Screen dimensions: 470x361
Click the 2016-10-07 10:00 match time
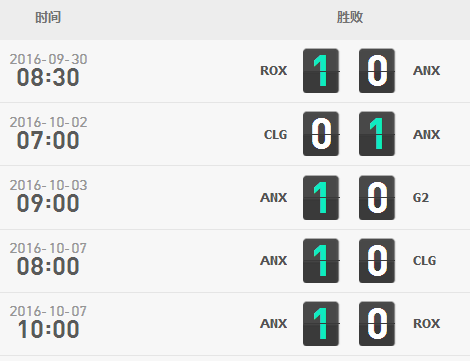48,322
